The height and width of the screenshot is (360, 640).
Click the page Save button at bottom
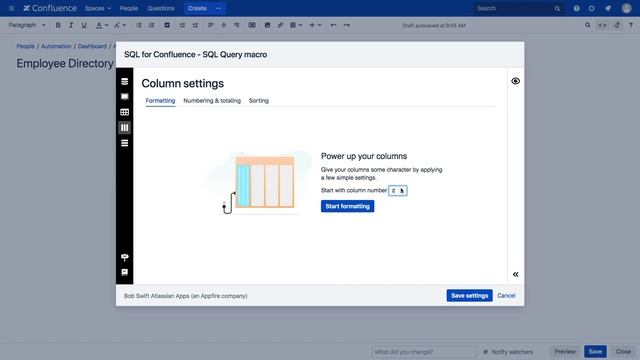click(595, 351)
